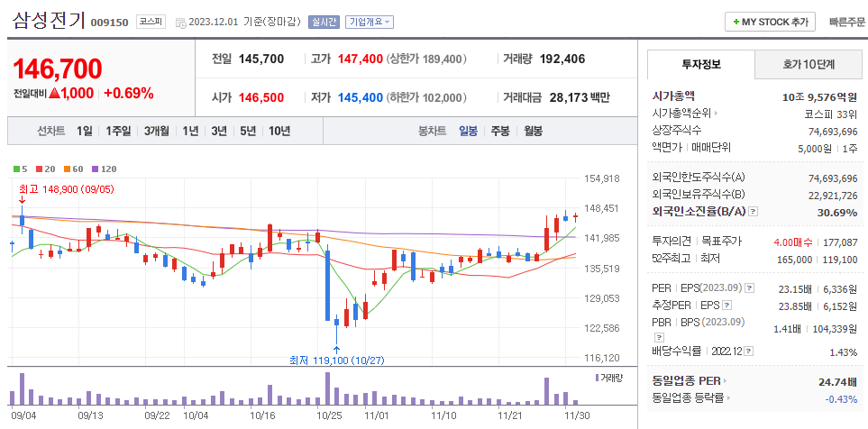The width and height of the screenshot is (868, 429).
Task: Toggle the 실시간 button
Action: pos(324,23)
